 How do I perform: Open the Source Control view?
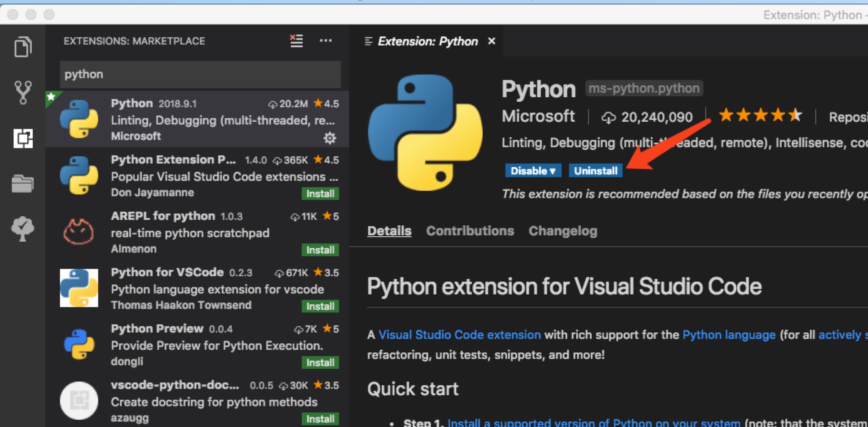(23, 92)
